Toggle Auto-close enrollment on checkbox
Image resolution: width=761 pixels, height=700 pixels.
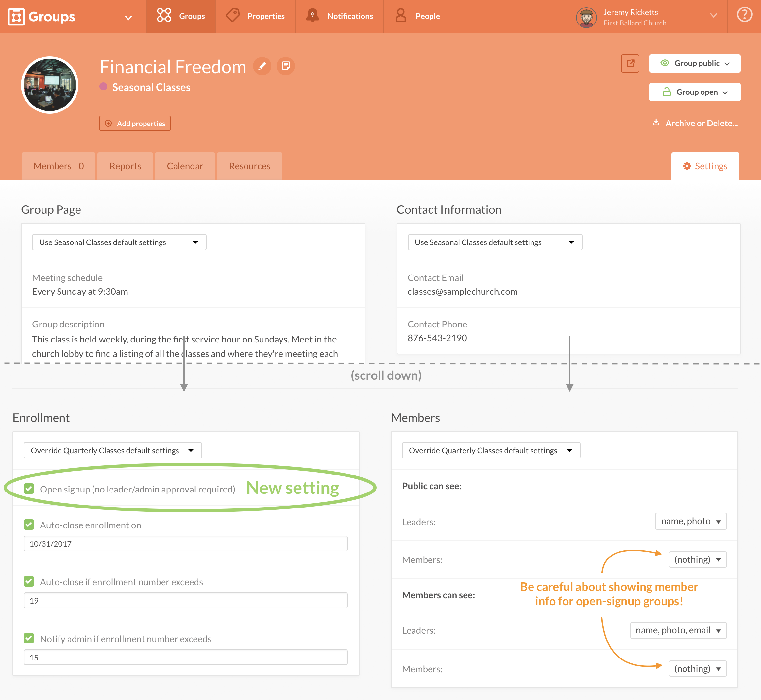pos(29,525)
